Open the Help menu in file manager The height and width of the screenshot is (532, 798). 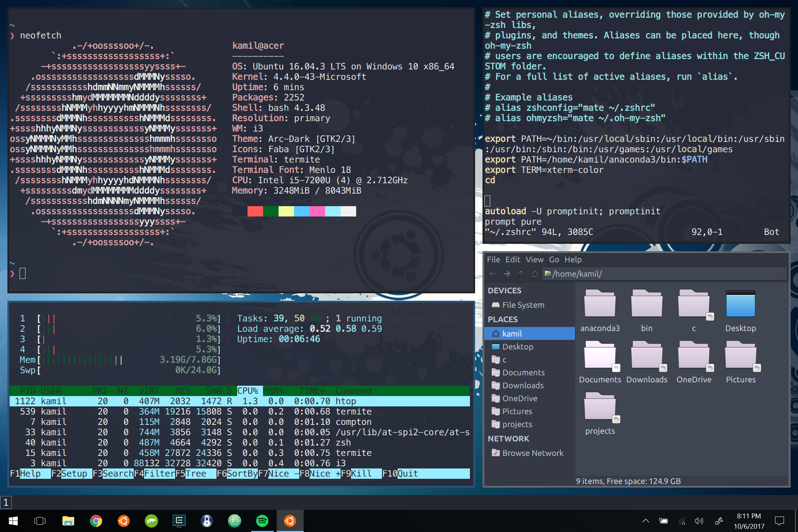pos(573,259)
